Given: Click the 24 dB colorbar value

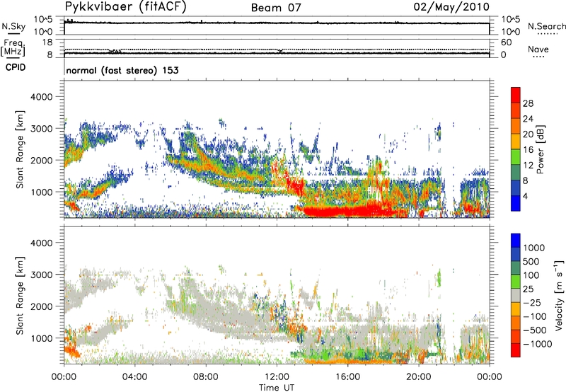Looking at the screenshot, I should (528, 119).
